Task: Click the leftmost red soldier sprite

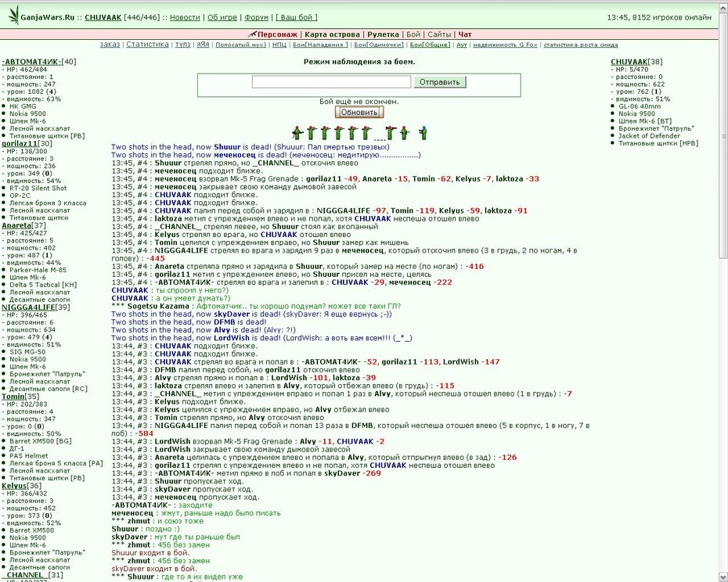Action: (297, 133)
